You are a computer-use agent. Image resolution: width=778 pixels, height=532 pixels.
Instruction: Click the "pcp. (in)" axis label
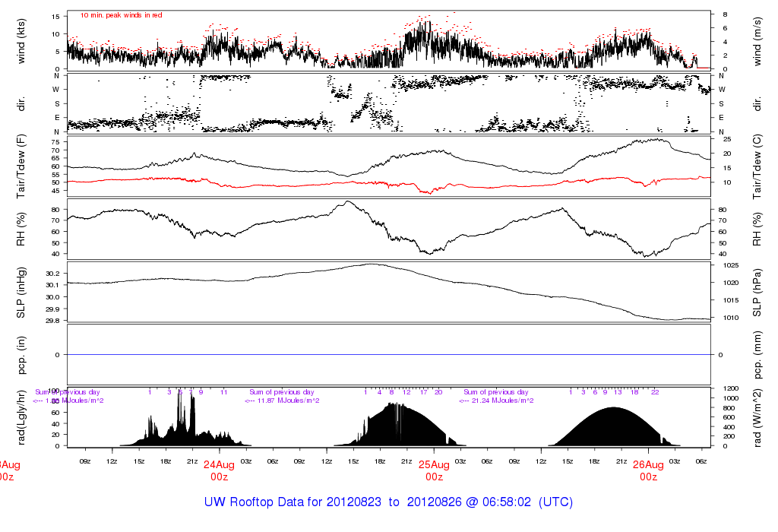21,356
